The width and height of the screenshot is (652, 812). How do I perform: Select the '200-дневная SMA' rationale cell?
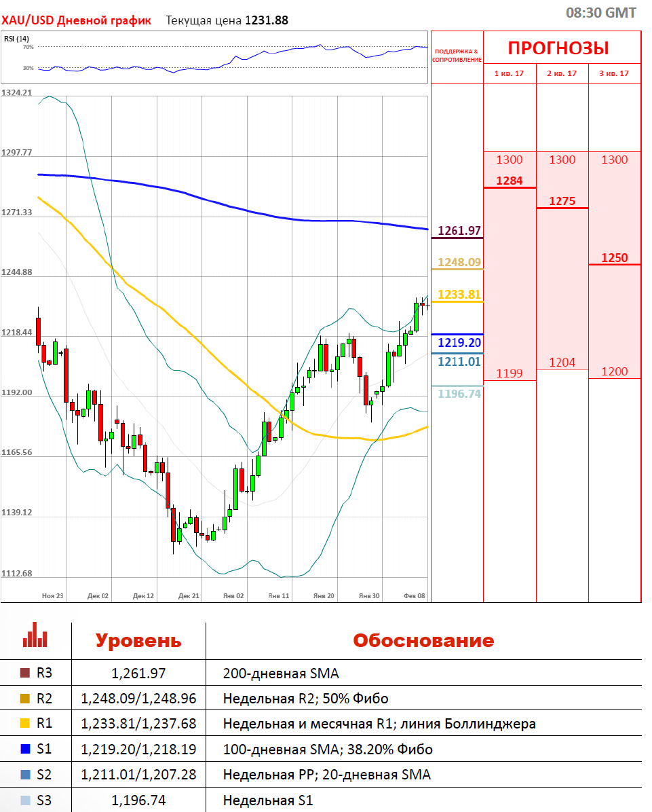tap(281, 673)
